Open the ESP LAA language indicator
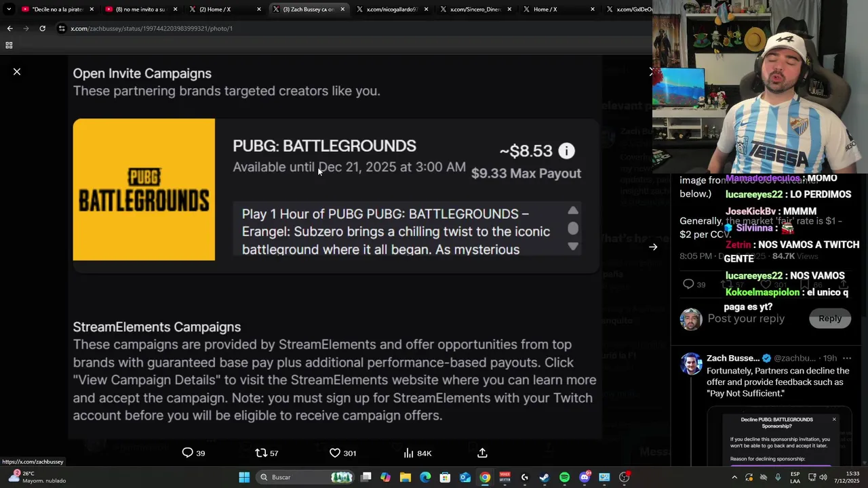 795,477
